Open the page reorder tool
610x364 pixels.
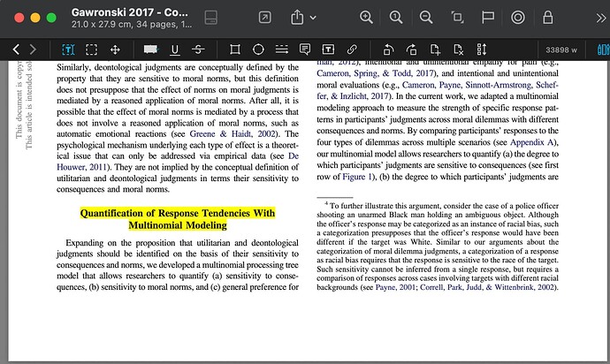pyautogui.click(x=482, y=49)
